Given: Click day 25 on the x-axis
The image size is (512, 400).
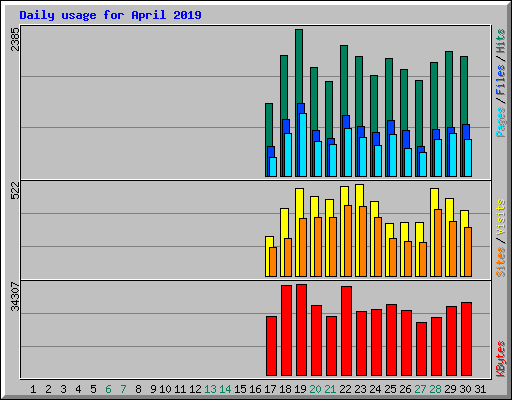Looking at the screenshot, I should click(390, 389).
